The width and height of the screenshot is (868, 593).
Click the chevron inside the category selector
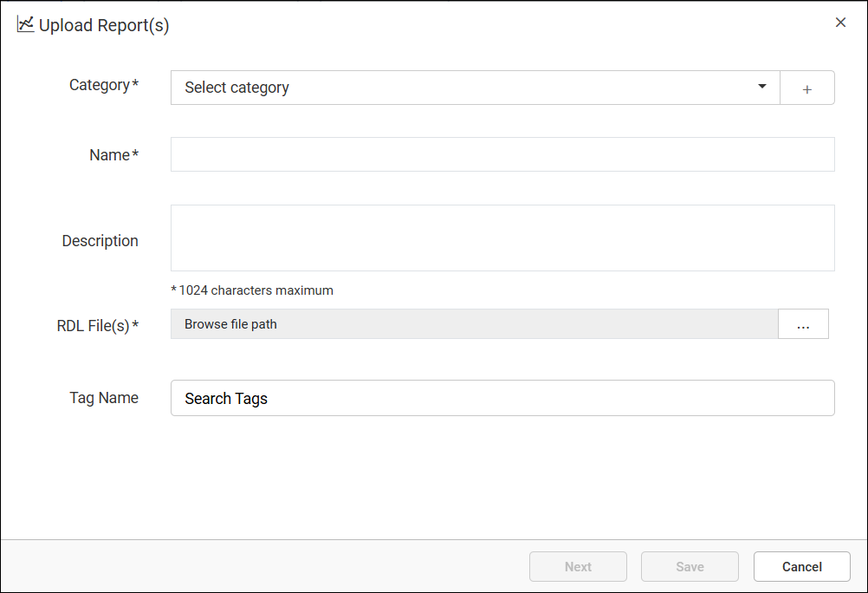761,87
